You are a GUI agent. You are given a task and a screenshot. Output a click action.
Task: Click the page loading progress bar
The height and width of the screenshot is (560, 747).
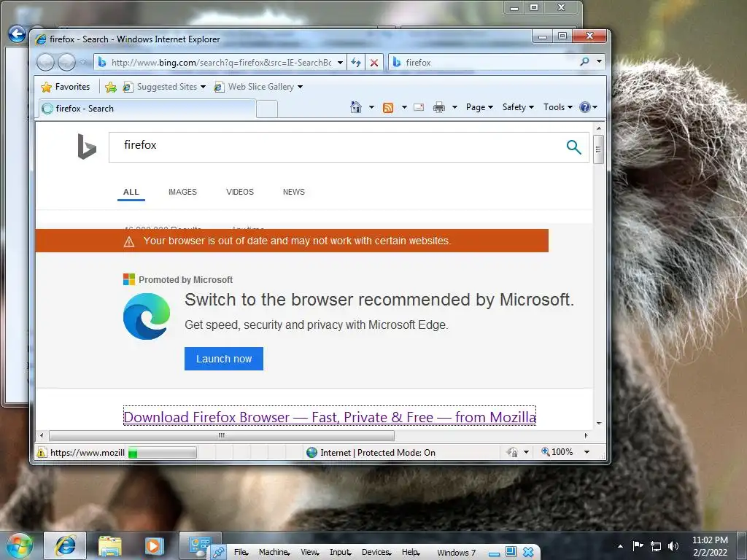pyautogui.click(x=163, y=452)
